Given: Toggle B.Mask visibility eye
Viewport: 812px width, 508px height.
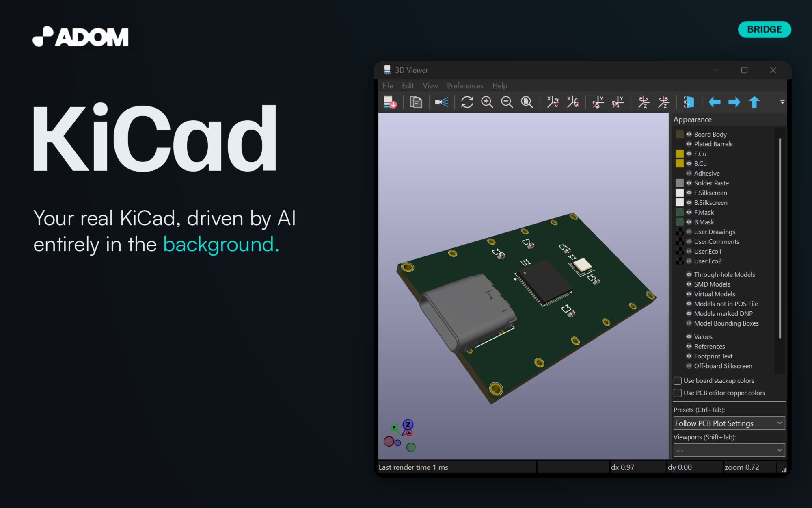Looking at the screenshot, I should tap(689, 222).
